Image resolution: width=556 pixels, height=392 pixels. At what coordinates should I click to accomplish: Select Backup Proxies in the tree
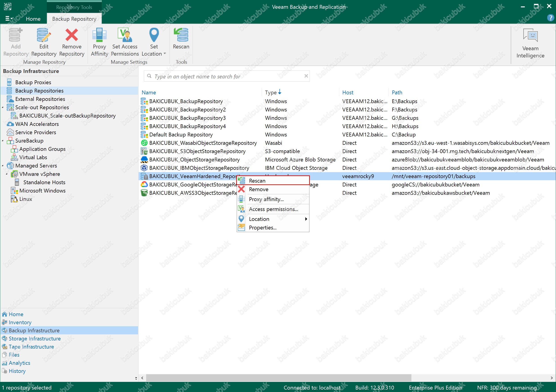click(33, 82)
